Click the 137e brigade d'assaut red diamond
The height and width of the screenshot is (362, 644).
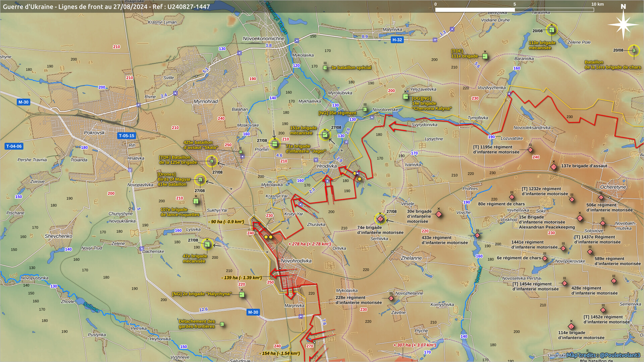tap(554, 167)
